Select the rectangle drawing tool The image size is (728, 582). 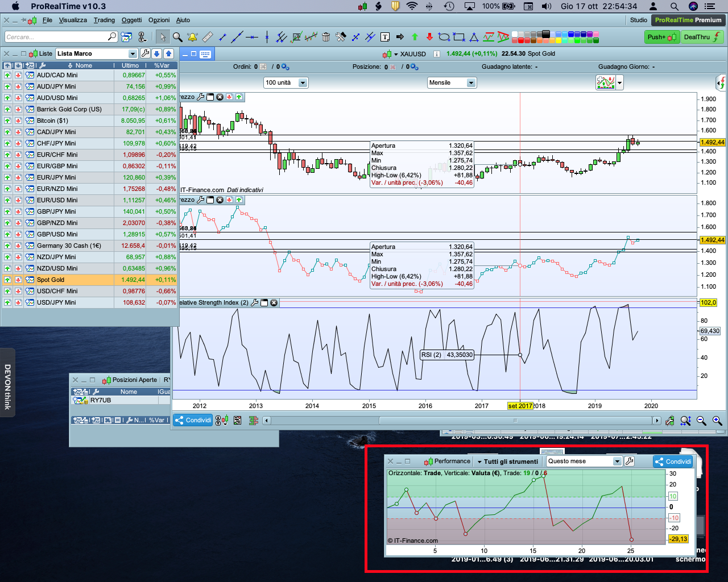tap(459, 37)
